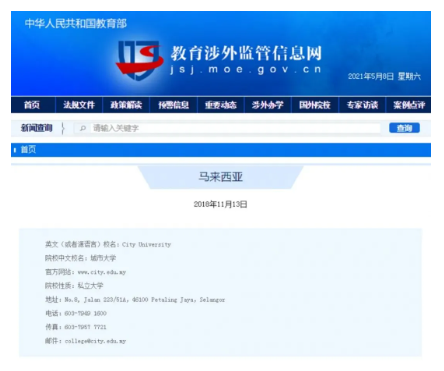
Task: Click the 传真 fax number line
Action: [x=76, y=327]
